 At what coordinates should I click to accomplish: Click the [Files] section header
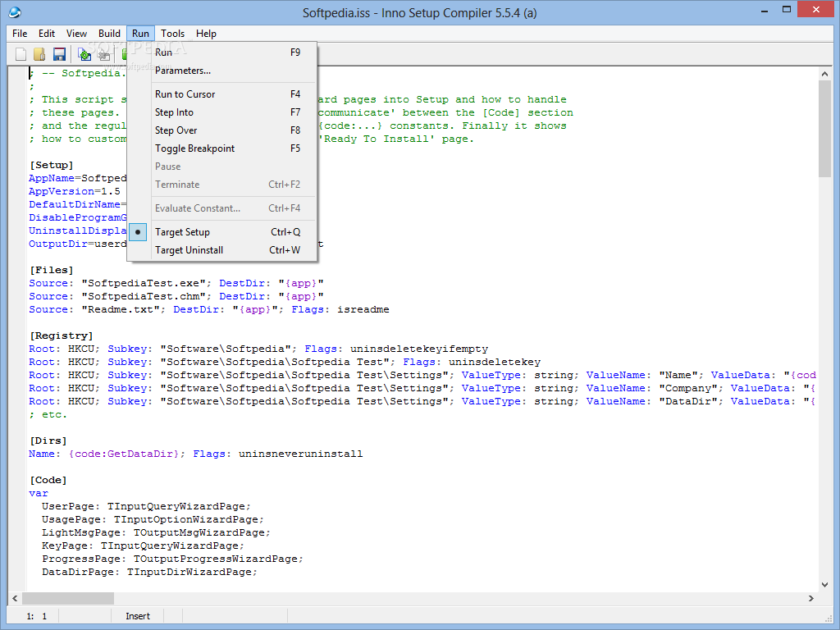pyautogui.click(x=52, y=270)
